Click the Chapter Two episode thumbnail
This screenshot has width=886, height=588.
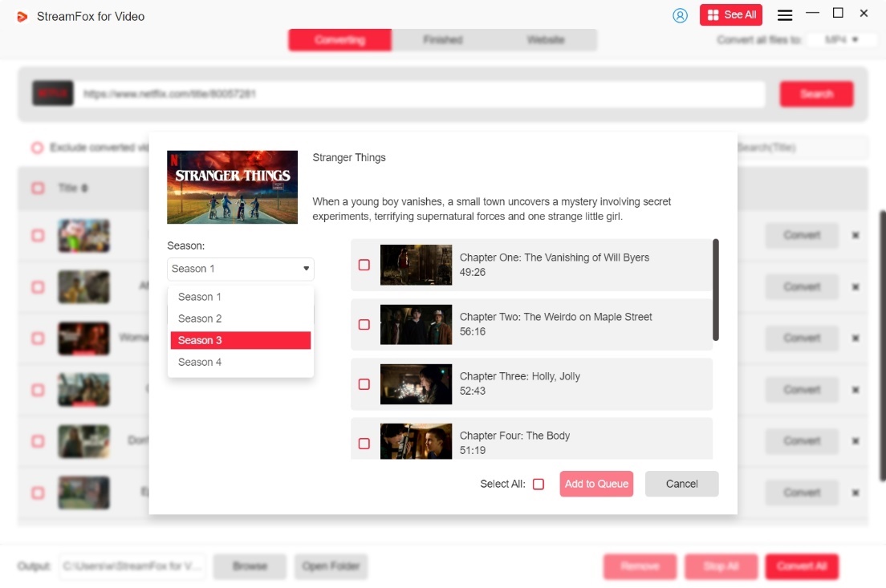click(x=416, y=325)
